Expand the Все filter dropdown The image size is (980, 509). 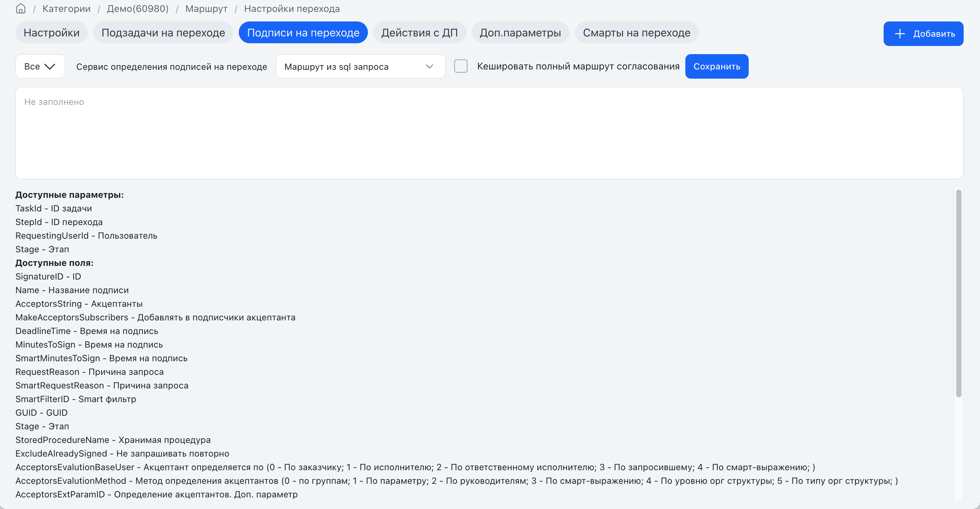coord(40,66)
